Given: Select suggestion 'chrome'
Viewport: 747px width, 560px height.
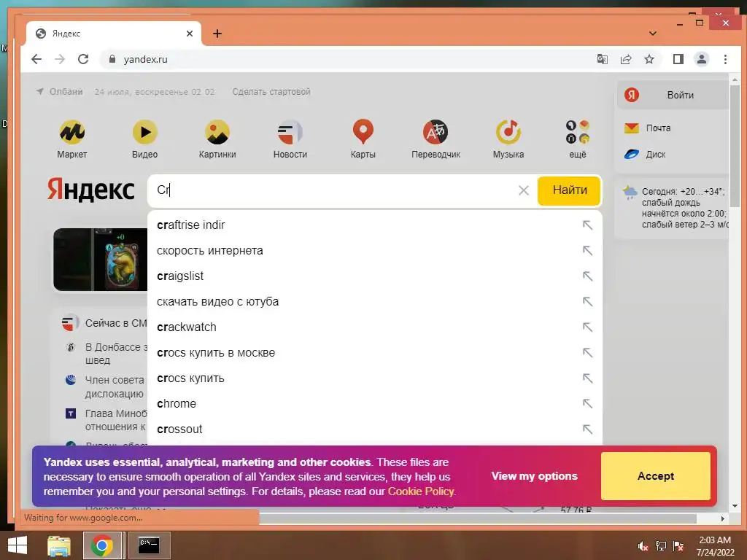Looking at the screenshot, I should pyautogui.click(x=375, y=404).
